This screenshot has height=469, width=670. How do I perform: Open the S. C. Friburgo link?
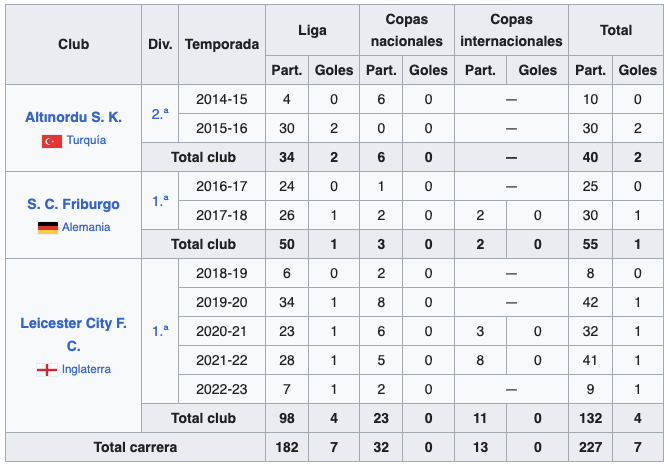73,204
